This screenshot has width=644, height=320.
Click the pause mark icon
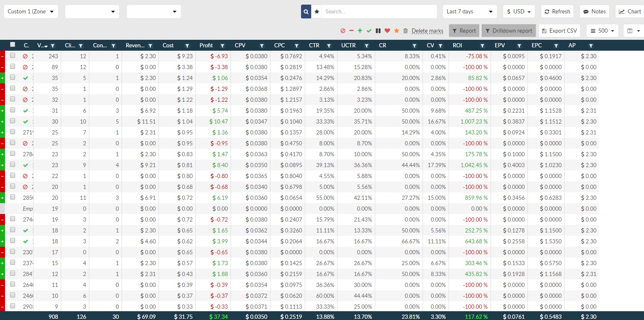pyautogui.click(x=378, y=31)
